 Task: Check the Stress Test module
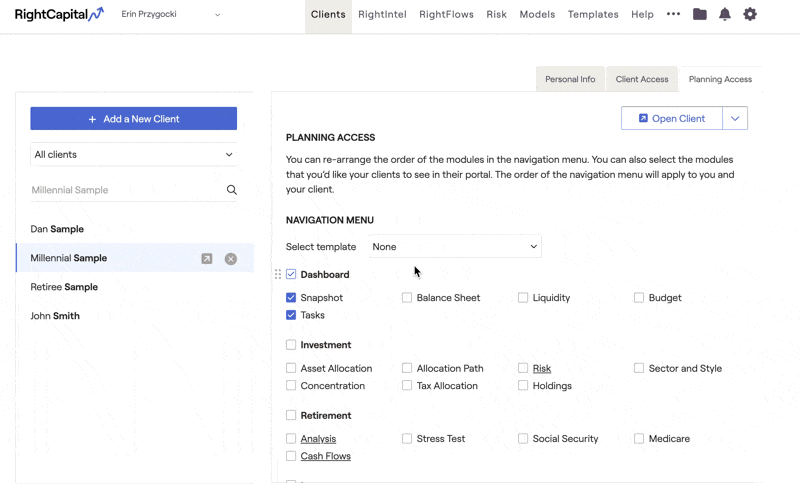click(407, 439)
